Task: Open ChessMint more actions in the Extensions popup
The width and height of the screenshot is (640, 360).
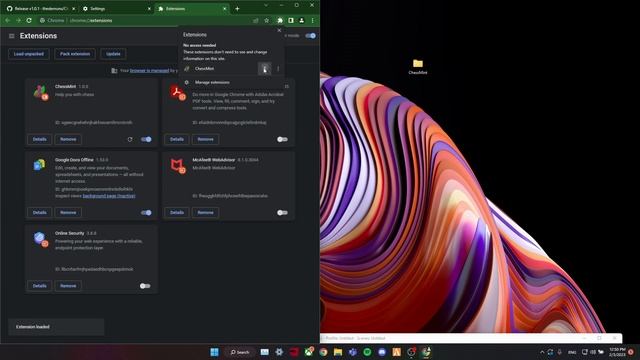Action: click(x=278, y=69)
